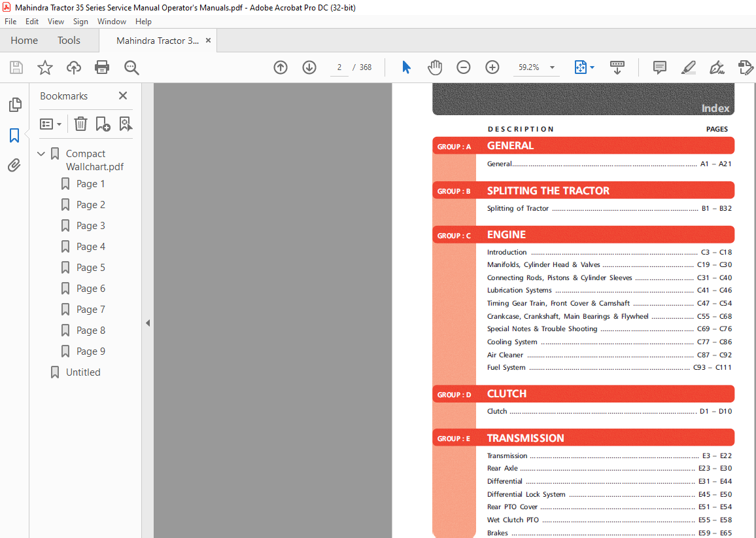Add file to starred with star icon

pyautogui.click(x=45, y=67)
